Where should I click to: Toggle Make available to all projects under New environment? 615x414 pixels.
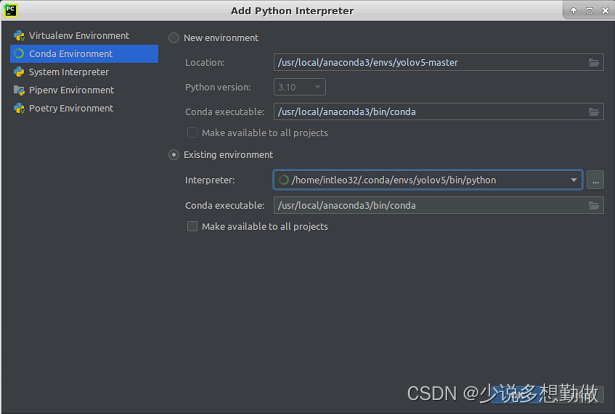click(x=192, y=133)
